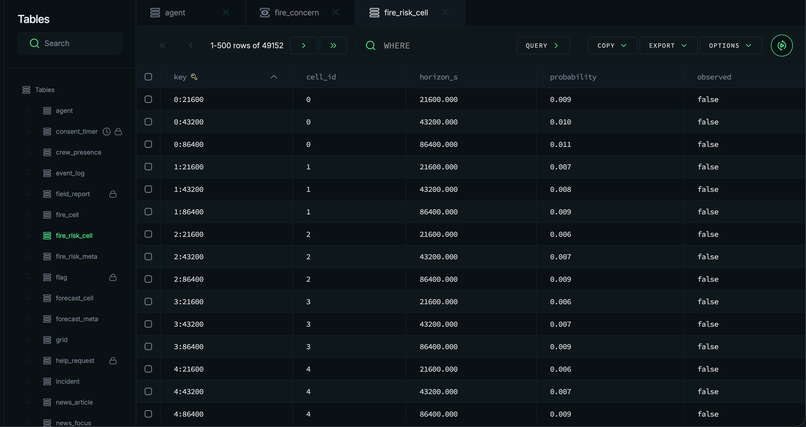Image resolution: width=806 pixels, height=427 pixels.
Task: Click the lock icon next to consent_timer
Action: click(x=118, y=132)
